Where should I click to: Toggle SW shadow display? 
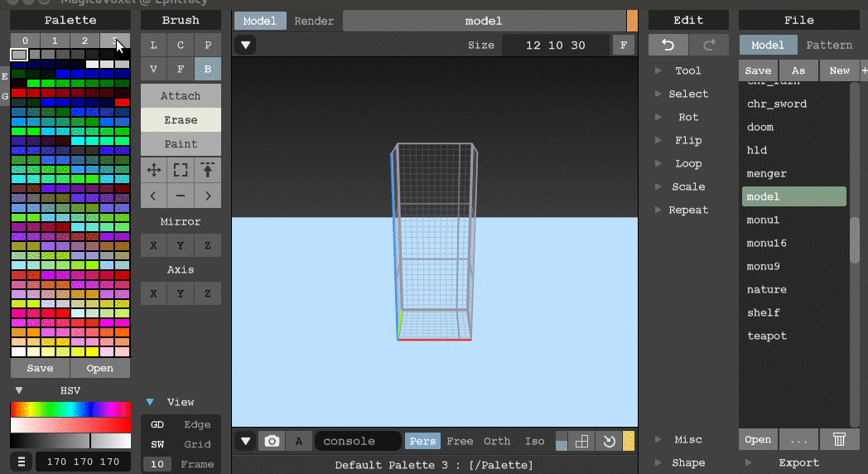157,444
